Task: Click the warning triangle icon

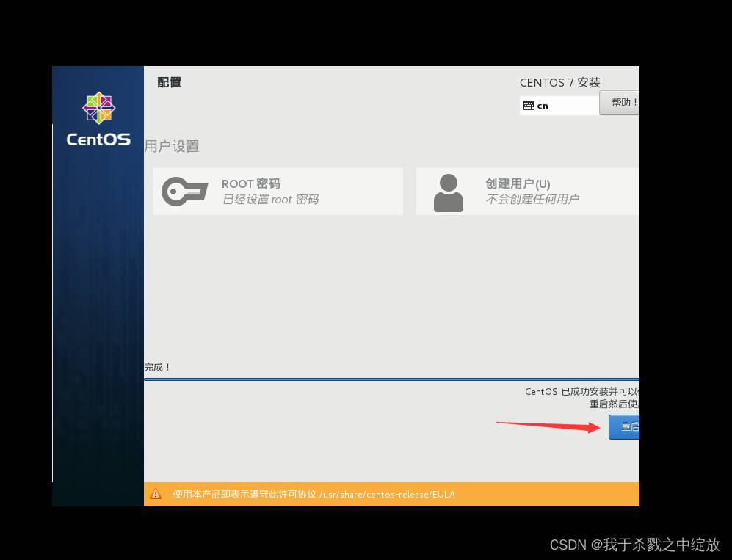Action: (156, 494)
